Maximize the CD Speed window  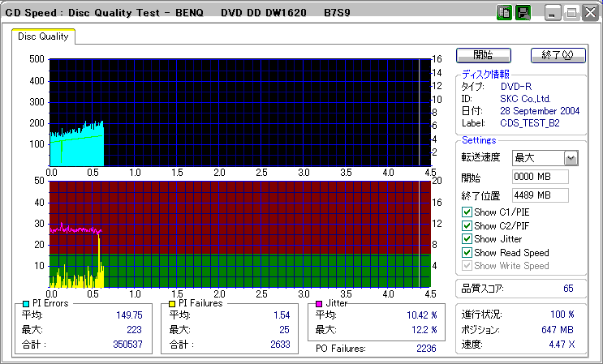tap(571, 14)
